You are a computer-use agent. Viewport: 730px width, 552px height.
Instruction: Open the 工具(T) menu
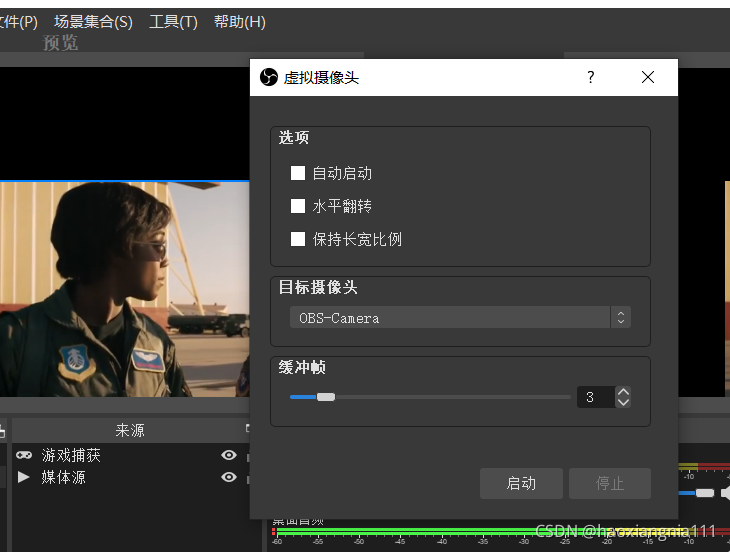(x=173, y=22)
